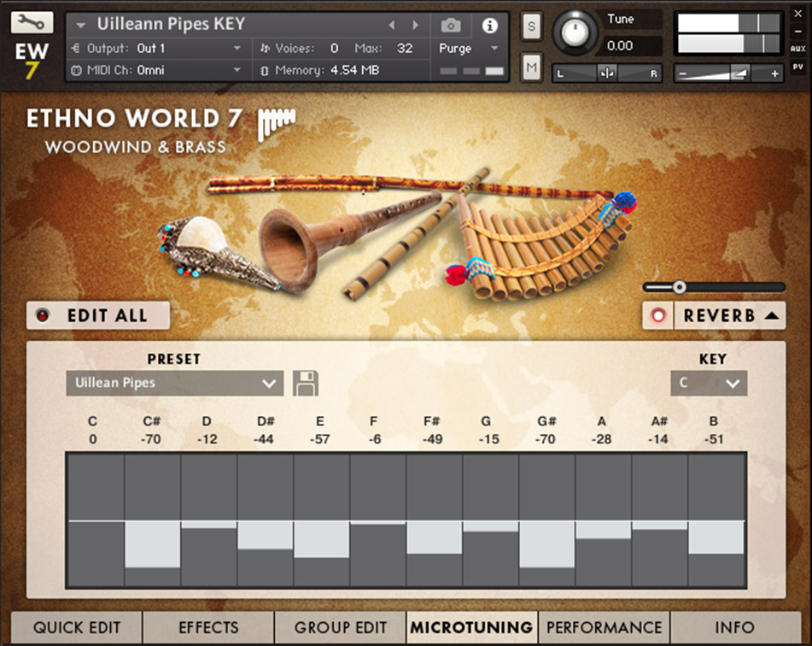Viewport: 812px width, 646px height.
Task: Adjust the pan L-R slider
Action: 606,73
